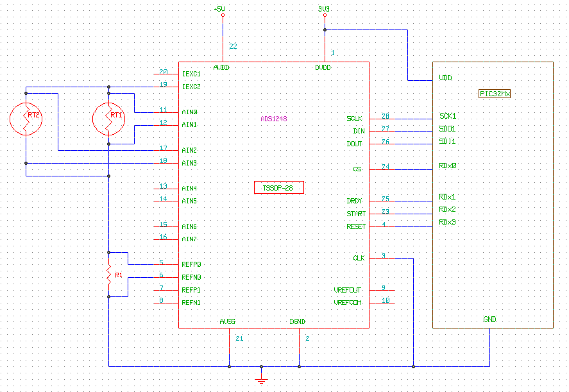This screenshot has height=392, width=569.
Task: Click the AIN2 pin label
Action: [189, 150]
